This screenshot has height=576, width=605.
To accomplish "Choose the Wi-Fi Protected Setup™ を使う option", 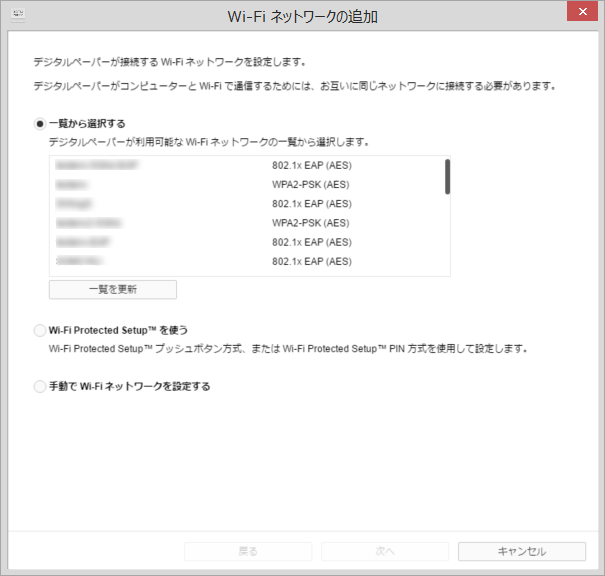I will click(x=40, y=330).
